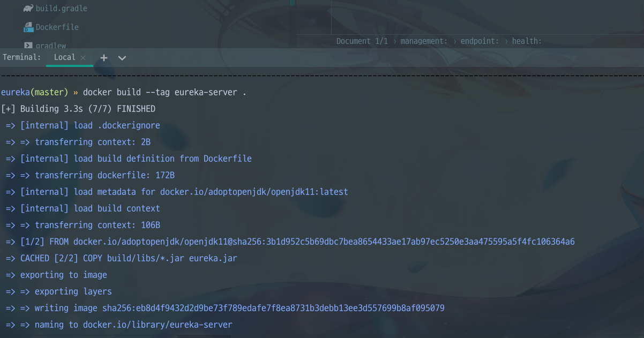The height and width of the screenshot is (338, 644).
Task: Click 'writing image sha256:eb8d4f' line
Action: [x=225, y=308]
